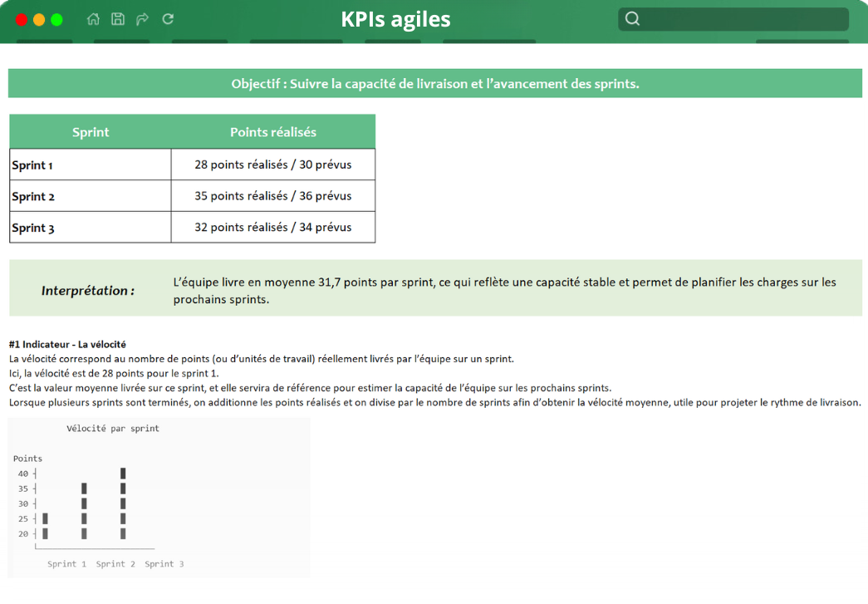Select the first dark tab below the toolbar
The height and width of the screenshot is (604, 868).
tap(43, 42)
